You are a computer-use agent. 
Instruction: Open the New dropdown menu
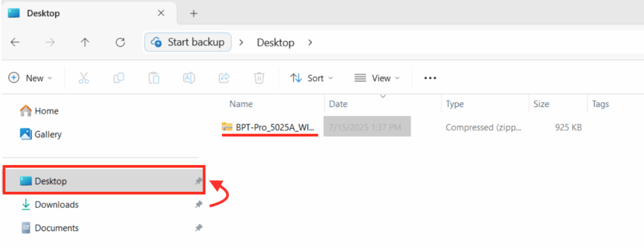(x=31, y=77)
